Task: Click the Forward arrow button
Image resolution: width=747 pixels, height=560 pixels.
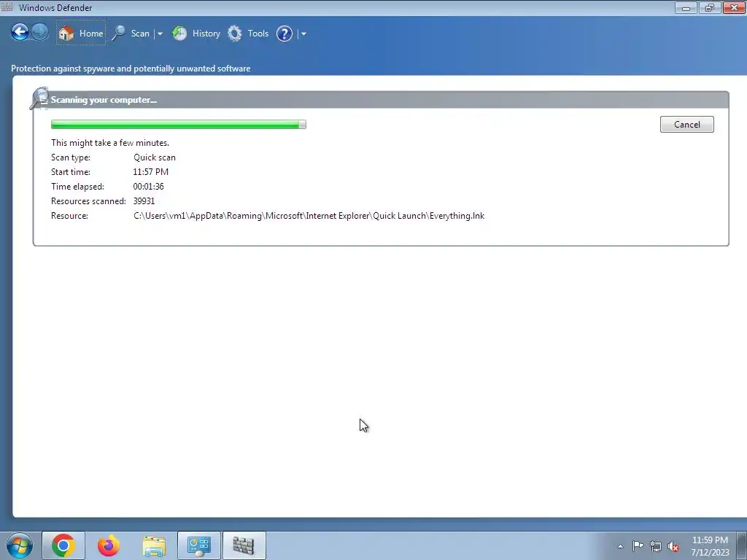Action: coord(40,33)
